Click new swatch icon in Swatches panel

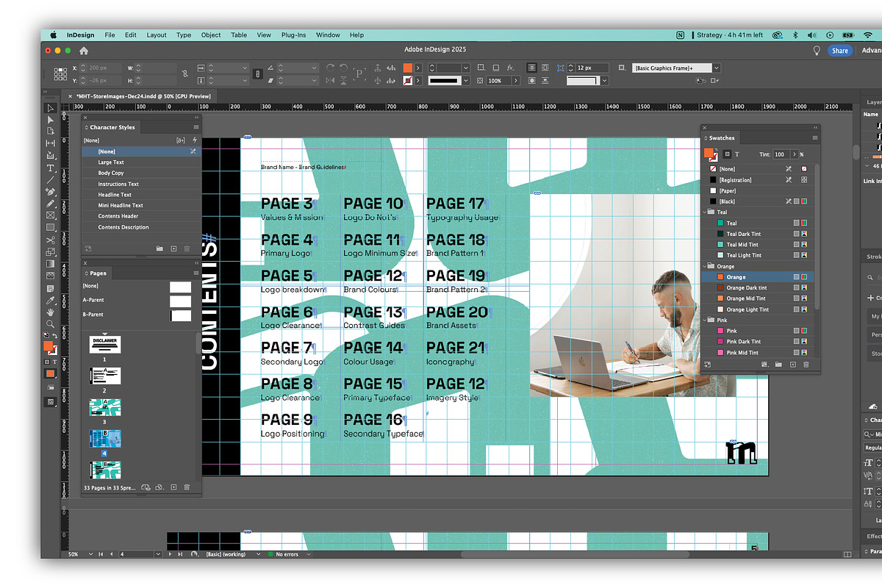[792, 365]
